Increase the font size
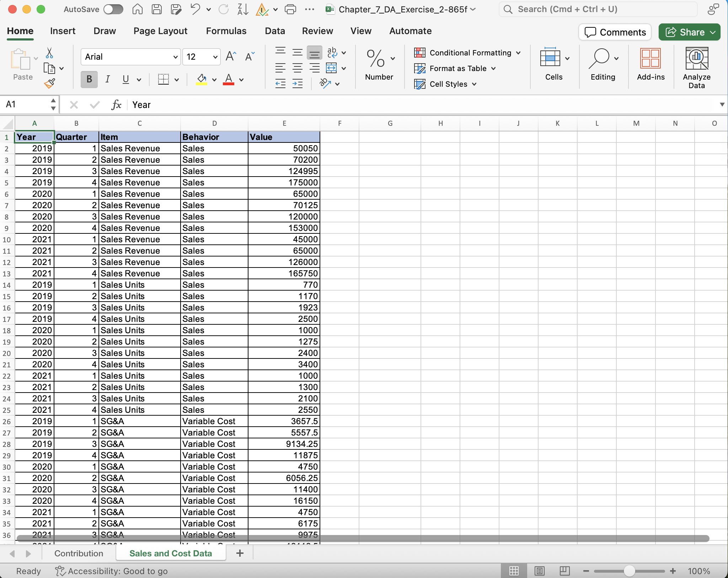Screen dimensions: 728x578 231,56
